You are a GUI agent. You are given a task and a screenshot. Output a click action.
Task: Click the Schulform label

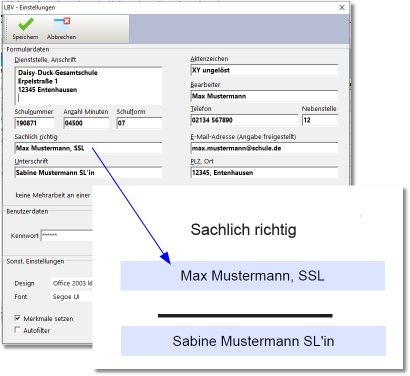tap(131, 112)
